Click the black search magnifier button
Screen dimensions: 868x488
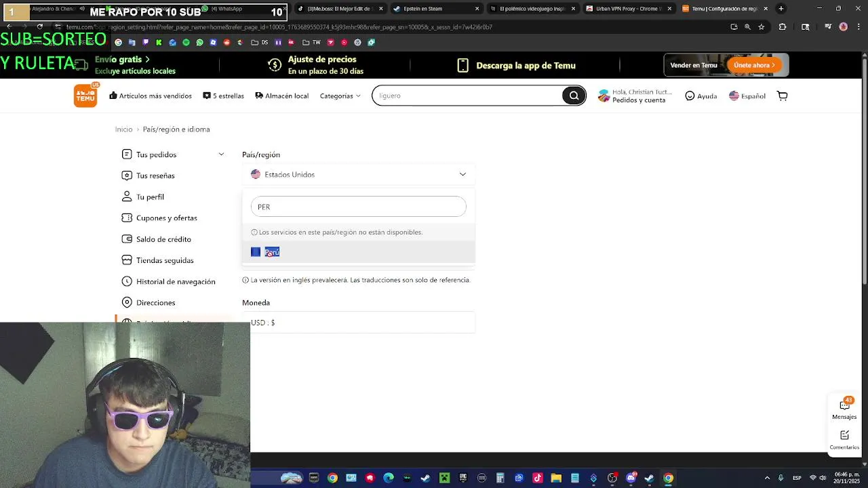tap(574, 96)
